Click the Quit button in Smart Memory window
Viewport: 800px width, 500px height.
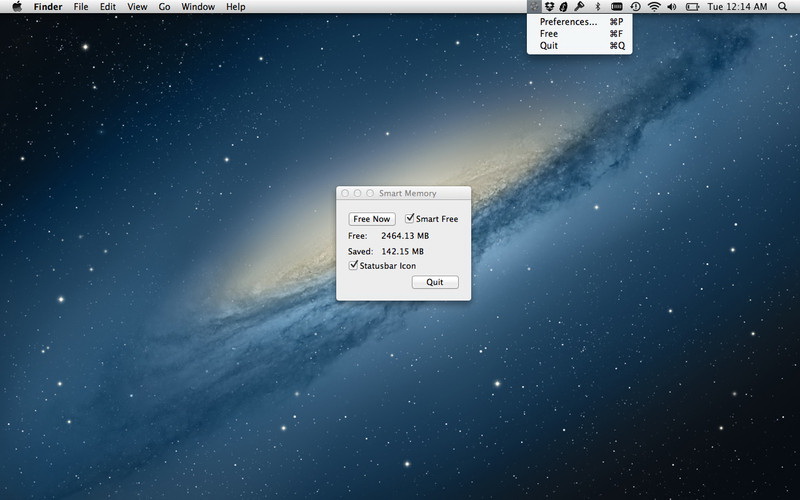pos(435,282)
